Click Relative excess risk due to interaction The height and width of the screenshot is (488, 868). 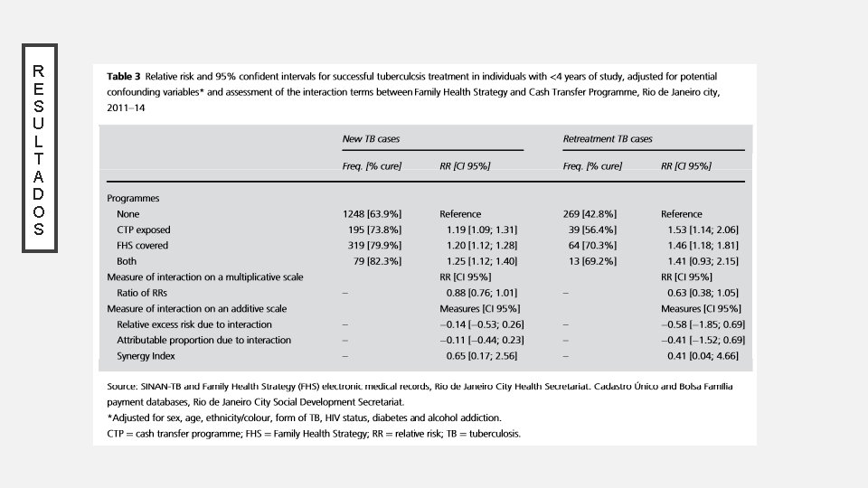click(x=194, y=324)
